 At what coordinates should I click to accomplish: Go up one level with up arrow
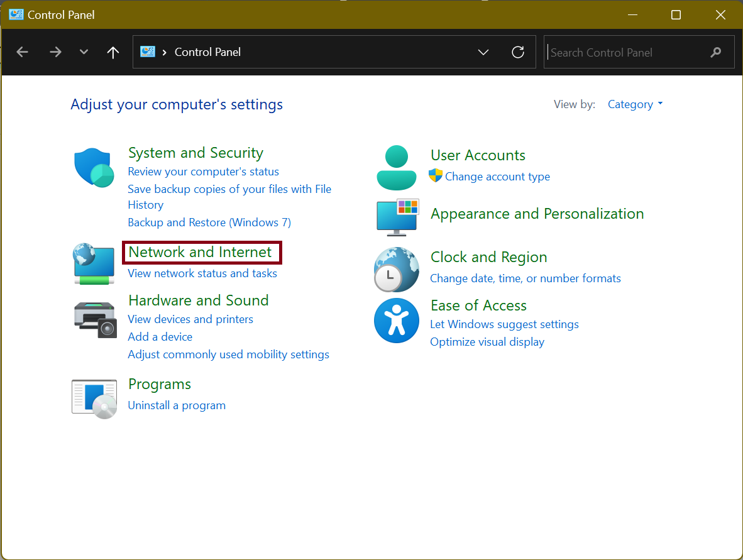113,52
